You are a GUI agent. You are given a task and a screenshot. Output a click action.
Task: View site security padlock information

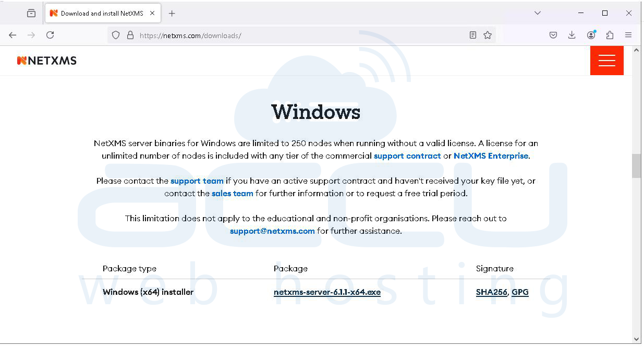coord(130,35)
